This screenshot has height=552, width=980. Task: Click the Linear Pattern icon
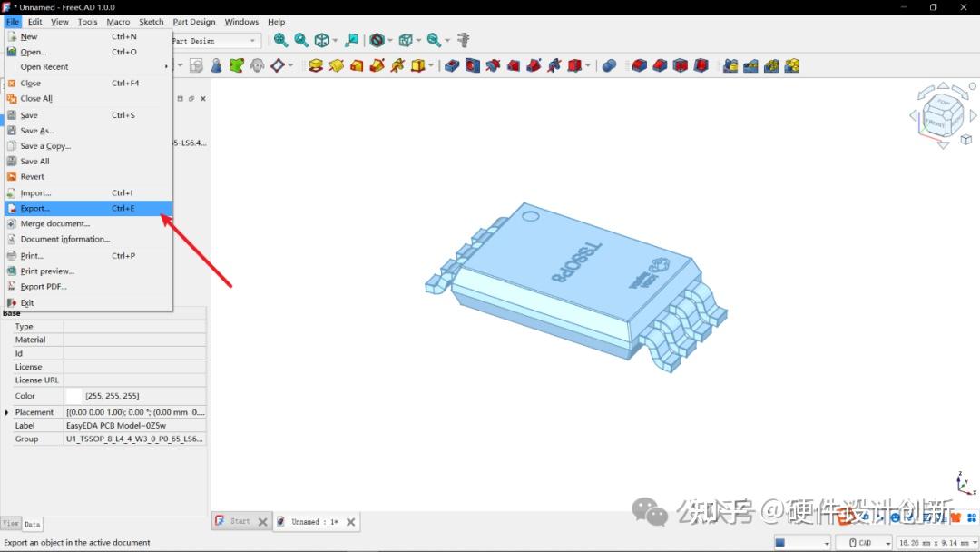[x=750, y=65]
